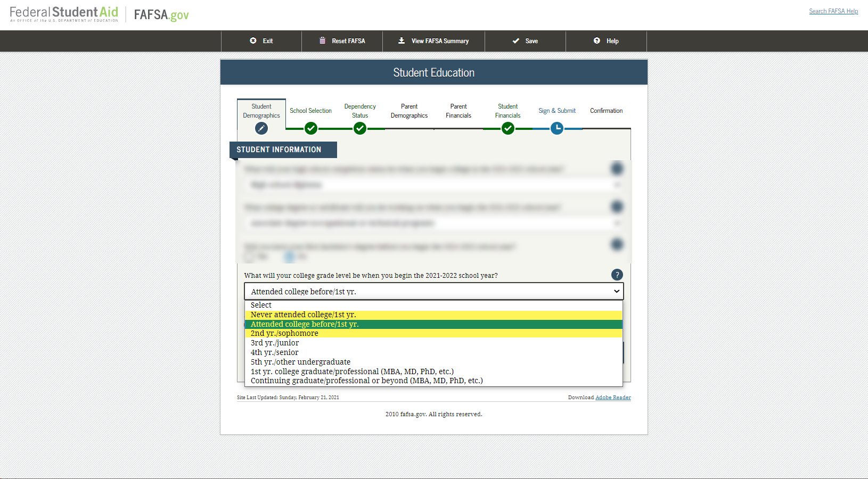Choose '2nd yr./sophomore' option
868x479 pixels.
tap(433, 333)
